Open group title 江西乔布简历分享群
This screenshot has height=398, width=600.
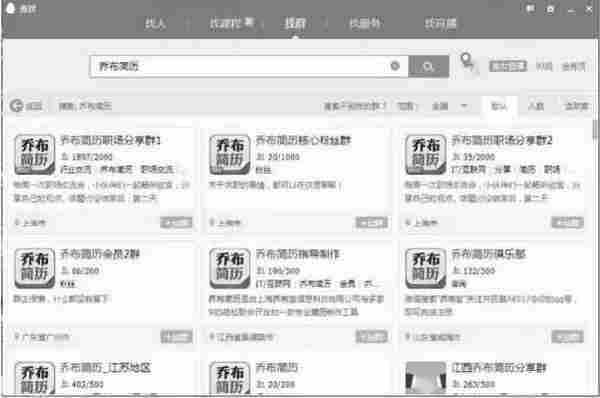(499, 368)
